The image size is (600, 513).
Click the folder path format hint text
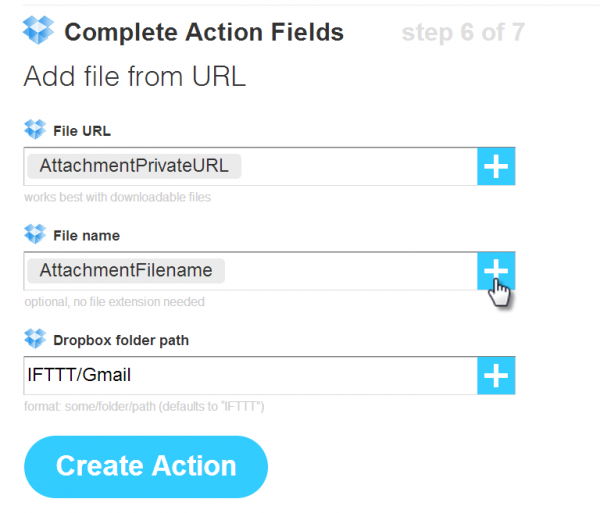tap(146, 406)
